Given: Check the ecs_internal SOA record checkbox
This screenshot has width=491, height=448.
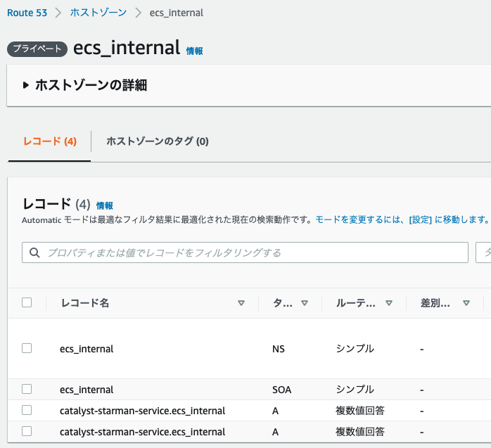Looking at the screenshot, I should click(x=27, y=389).
